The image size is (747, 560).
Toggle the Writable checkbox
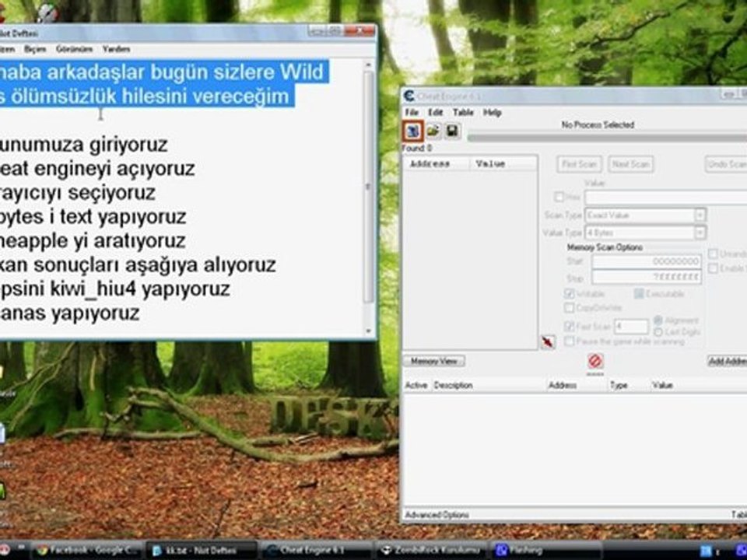point(569,294)
